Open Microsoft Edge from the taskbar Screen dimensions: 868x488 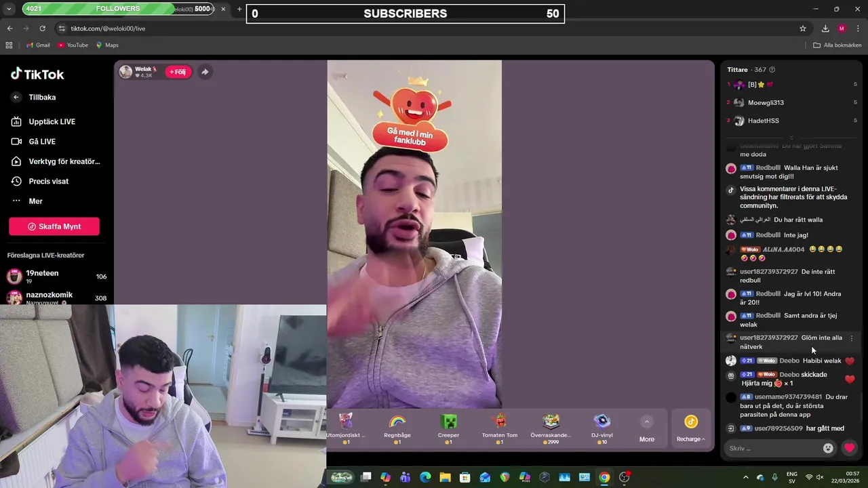point(425,477)
